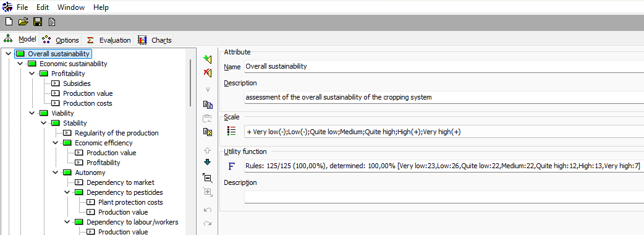644x235 pixels.
Task: Click the greyed-out expand-tree plus icon
Action: (x=208, y=192)
